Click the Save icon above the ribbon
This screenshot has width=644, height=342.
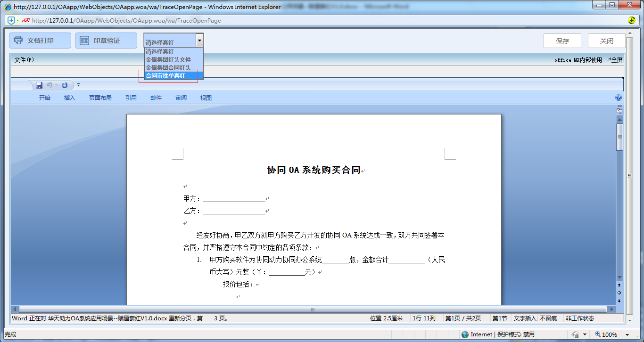39,85
